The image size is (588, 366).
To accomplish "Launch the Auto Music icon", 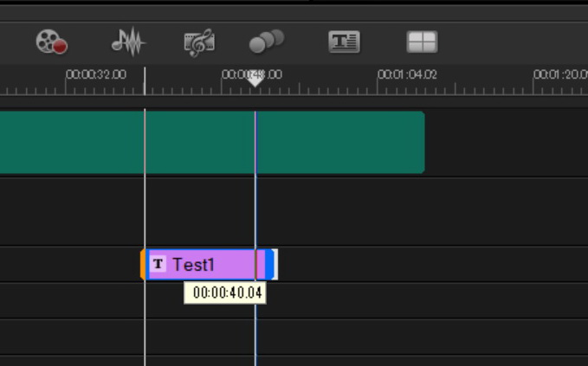I will tap(199, 42).
